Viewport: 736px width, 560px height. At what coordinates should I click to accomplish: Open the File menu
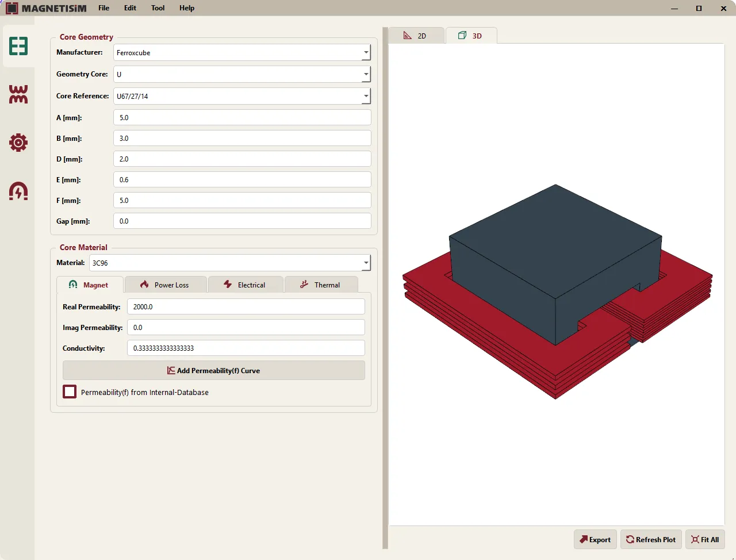click(x=103, y=8)
